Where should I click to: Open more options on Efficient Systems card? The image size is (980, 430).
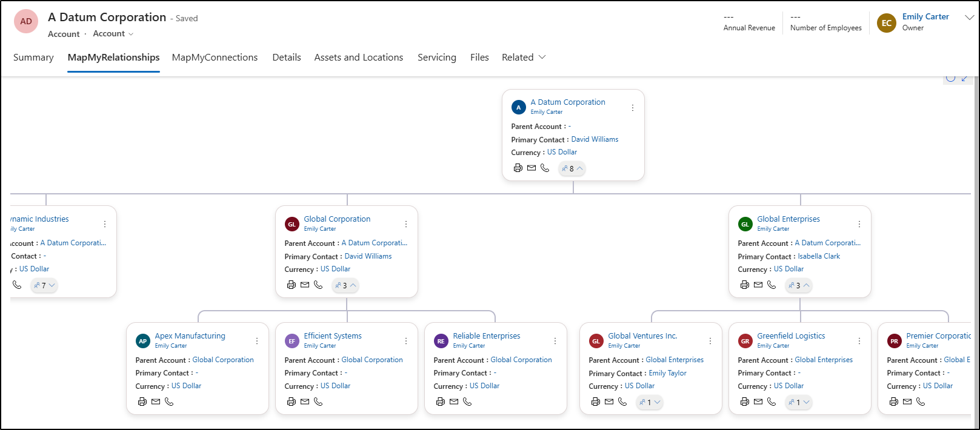pyautogui.click(x=406, y=341)
